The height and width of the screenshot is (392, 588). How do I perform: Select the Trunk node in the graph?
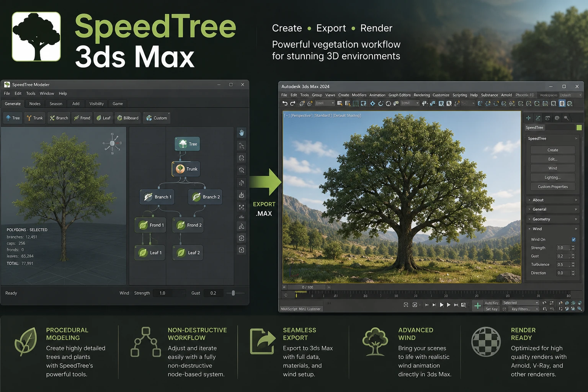186,169
